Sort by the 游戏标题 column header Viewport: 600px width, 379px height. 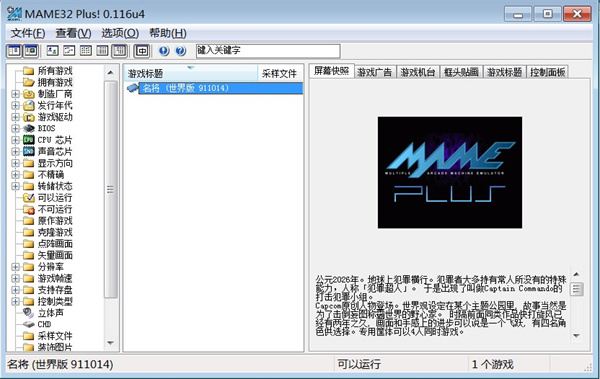pos(191,73)
